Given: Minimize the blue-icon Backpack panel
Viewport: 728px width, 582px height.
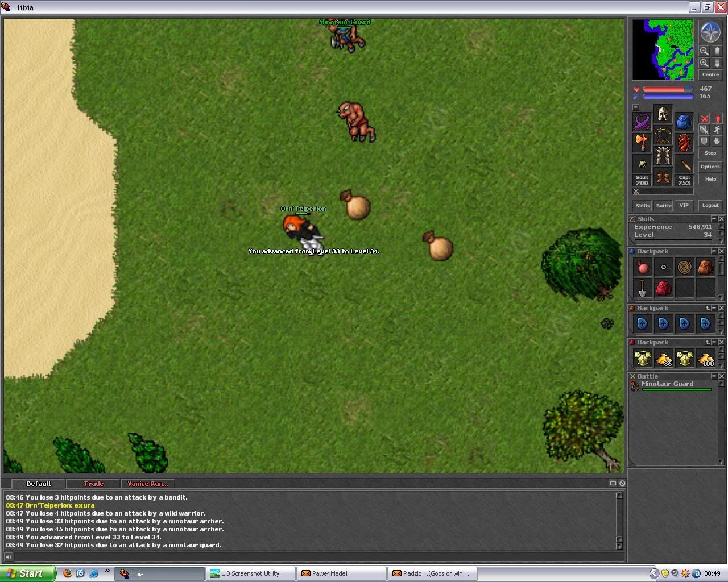Looking at the screenshot, I should pyautogui.click(x=714, y=251).
